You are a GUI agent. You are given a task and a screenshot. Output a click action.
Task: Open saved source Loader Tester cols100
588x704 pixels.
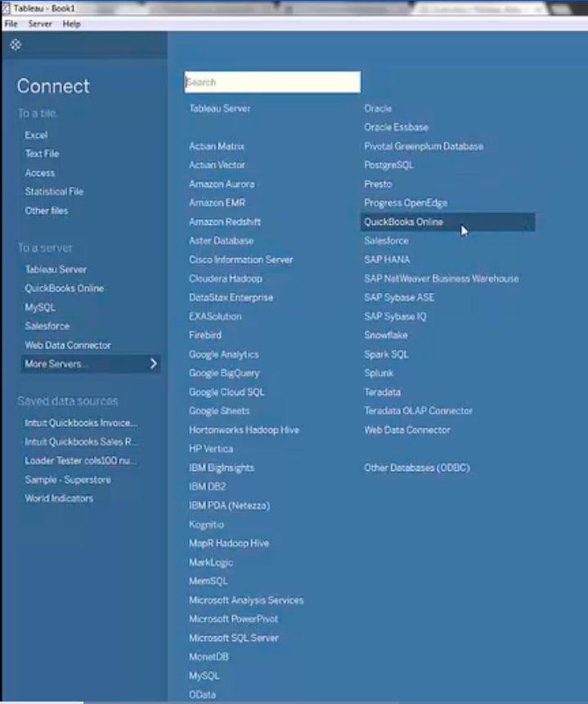coord(80,460)
